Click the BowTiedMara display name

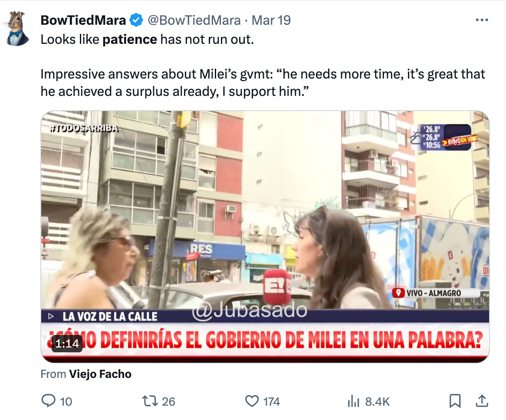point(83,20)
